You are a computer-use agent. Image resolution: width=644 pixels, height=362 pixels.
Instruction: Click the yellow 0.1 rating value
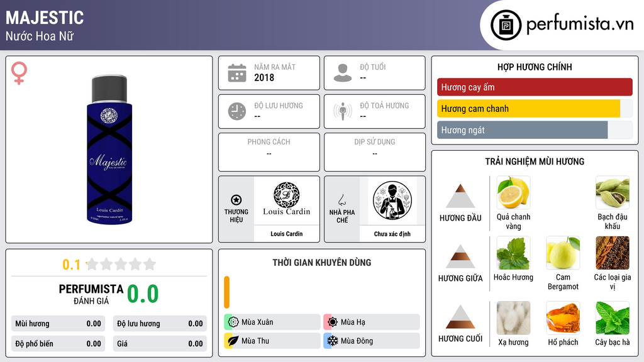tap(71, 265)
